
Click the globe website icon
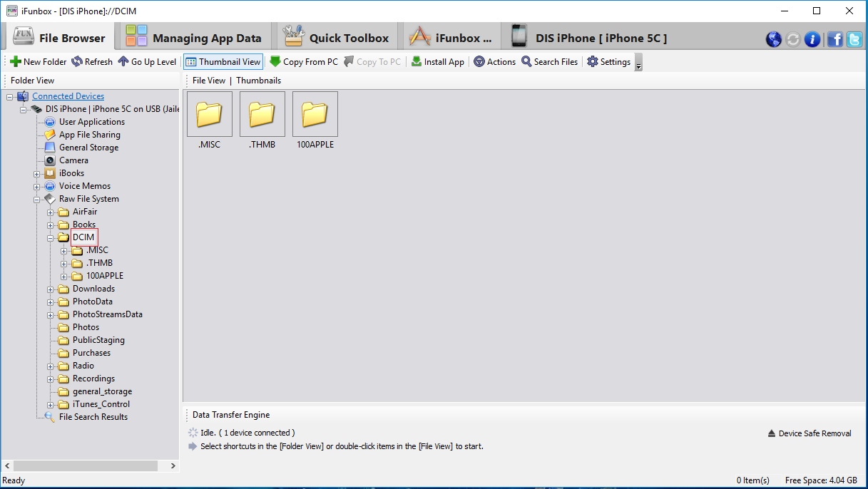pos(774,39)
